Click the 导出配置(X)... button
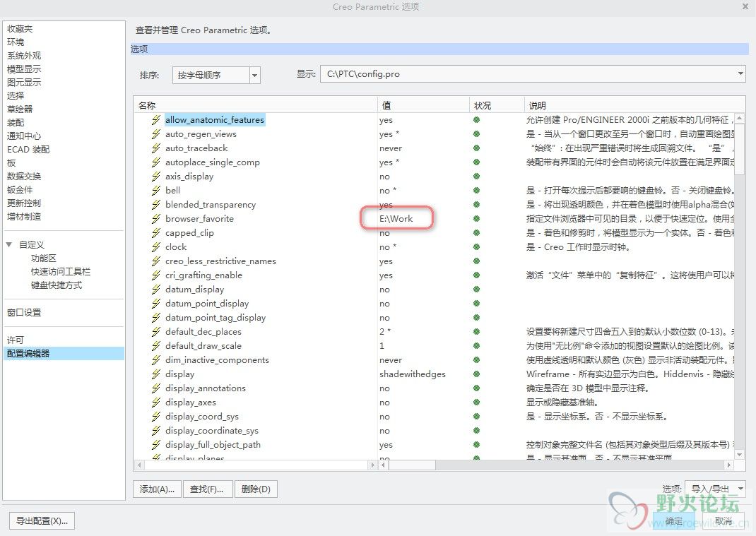756x536 pixels. [42, 521]
